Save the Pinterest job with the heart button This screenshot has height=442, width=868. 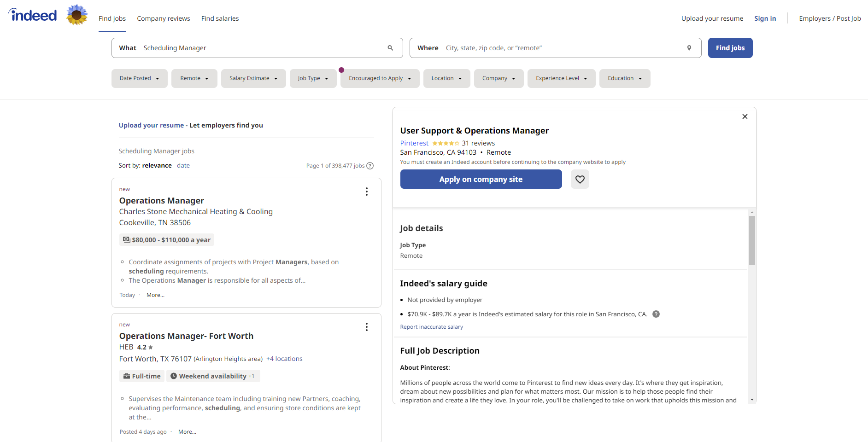(x=580, y=179)
